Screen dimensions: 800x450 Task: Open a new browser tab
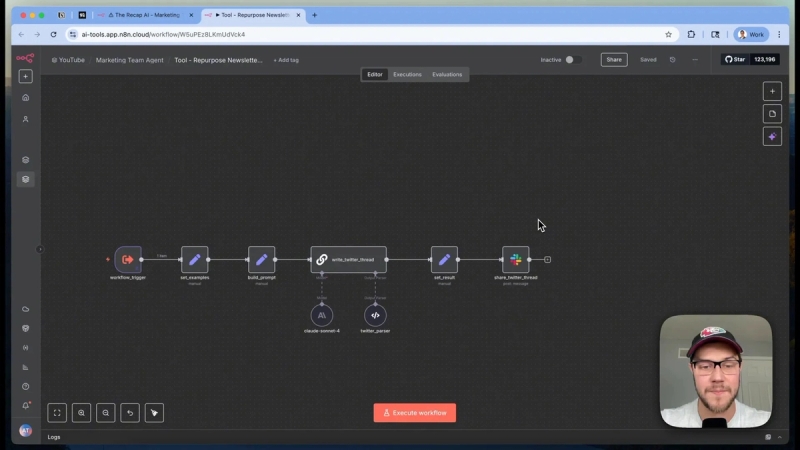click(314, 15)
